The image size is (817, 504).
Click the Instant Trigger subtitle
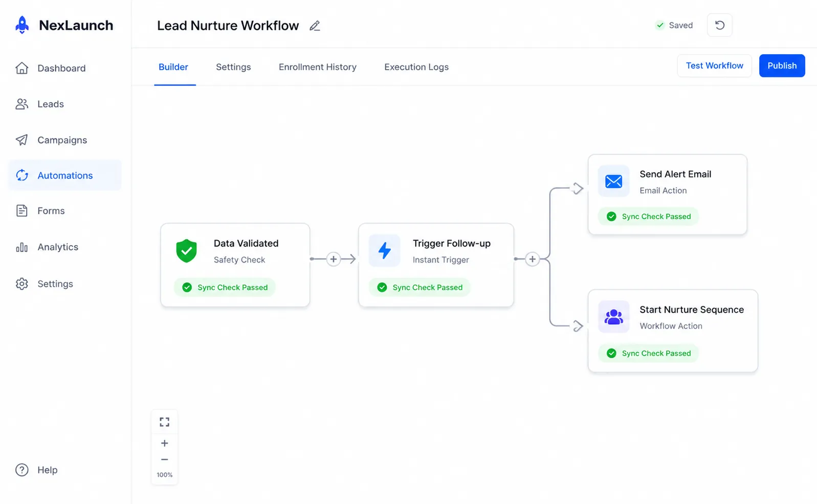(x=440, y=260)
